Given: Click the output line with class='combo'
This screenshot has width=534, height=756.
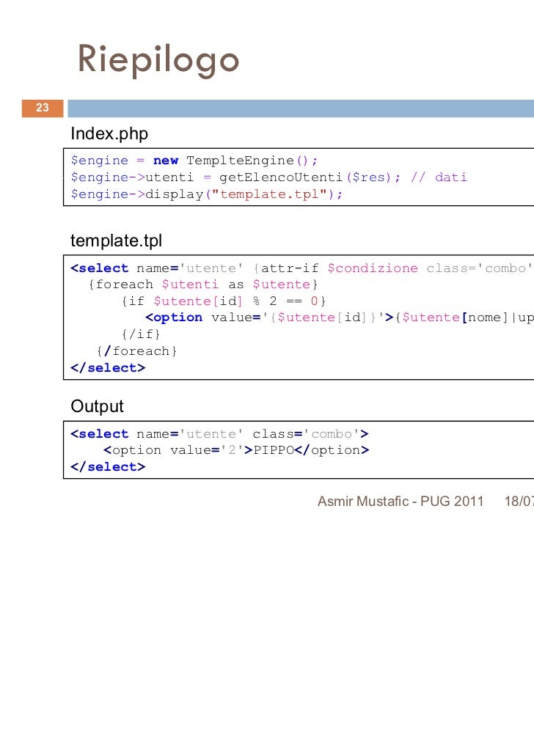Looking at the screenshot, I should (219, 434).
